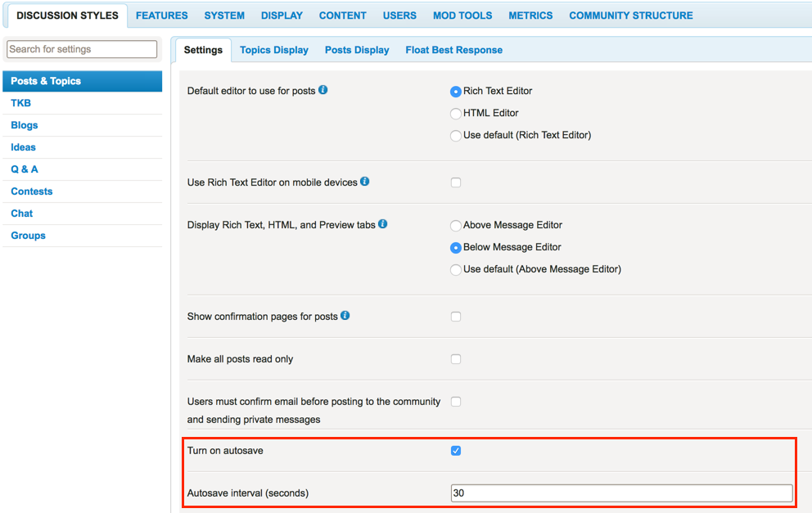This screenshot has height=513, width=812.
Task: Go to the Users tab
Action: pos(399,16)
